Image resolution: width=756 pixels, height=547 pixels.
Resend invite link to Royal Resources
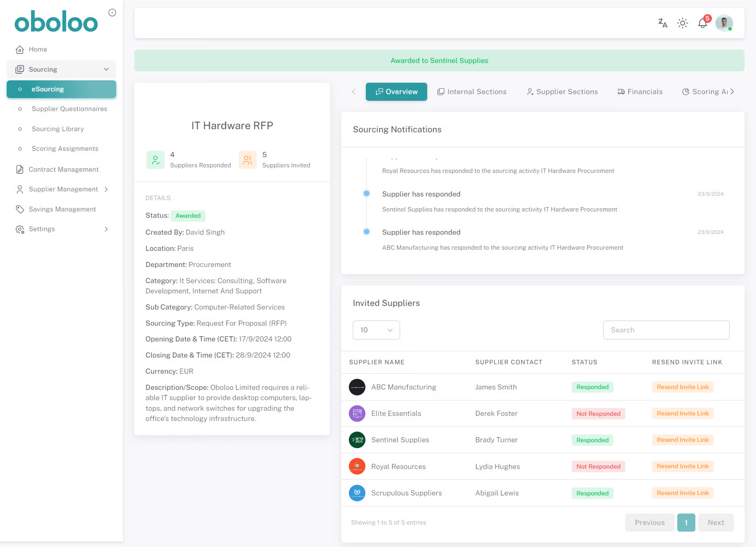click(683, 466)
